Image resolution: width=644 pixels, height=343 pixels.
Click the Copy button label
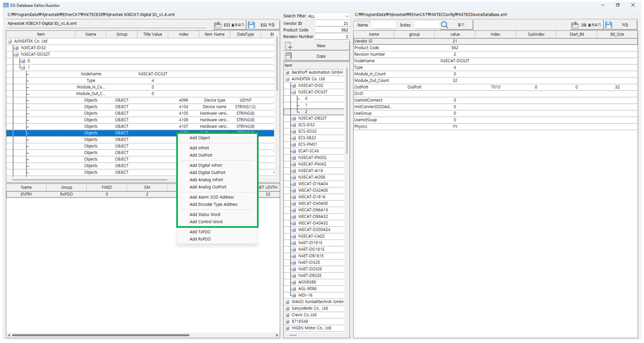click(321, 56)
